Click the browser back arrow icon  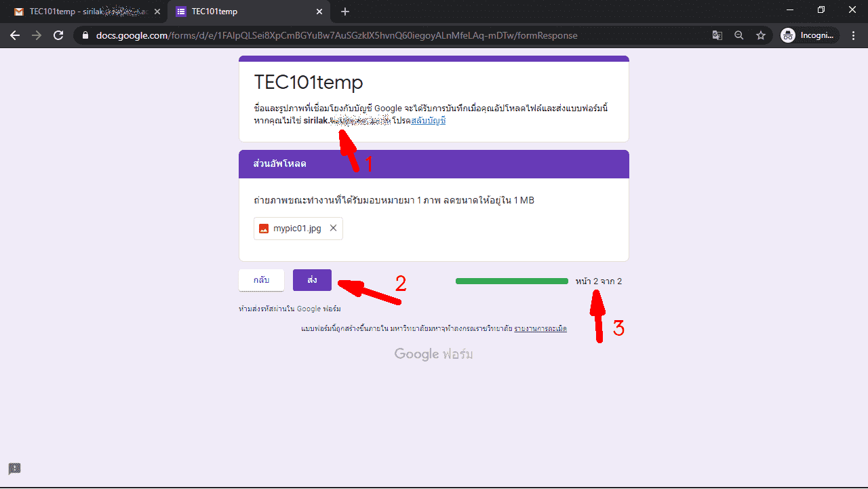pyautogui.click(x=15, y=35)
